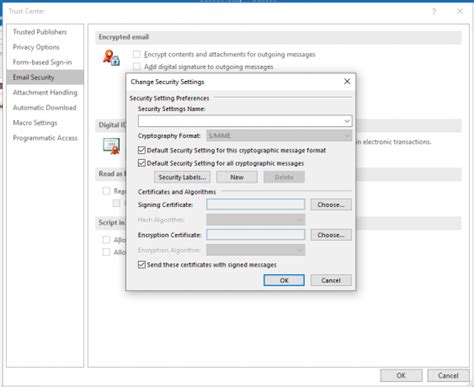Open Attachment Handling settings
The image size is (474, 387).
45,92
